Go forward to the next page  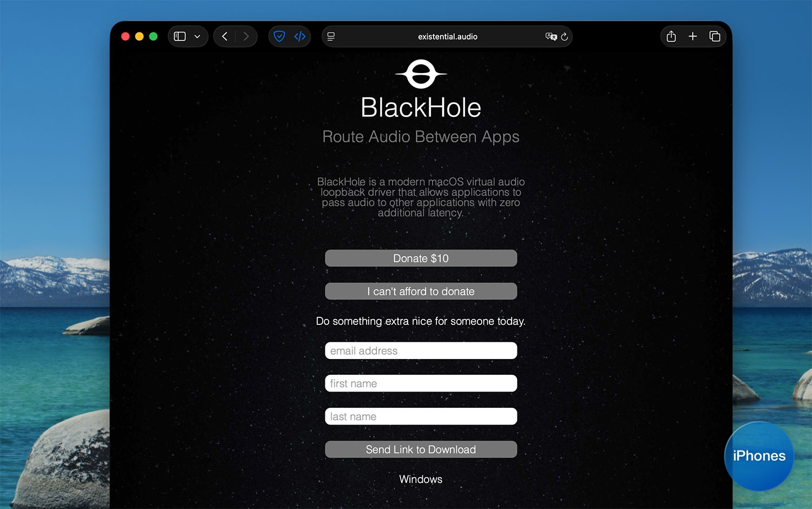point(246,36)
